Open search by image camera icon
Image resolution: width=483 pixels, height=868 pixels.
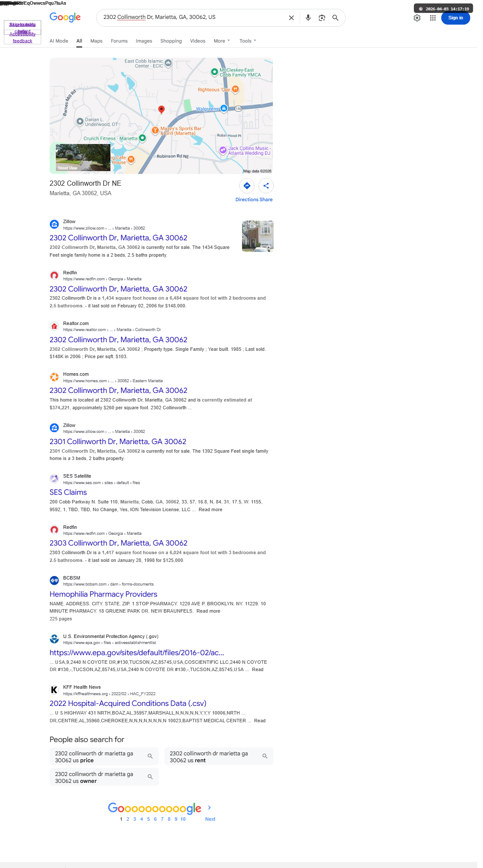click(x=322, y=18)
